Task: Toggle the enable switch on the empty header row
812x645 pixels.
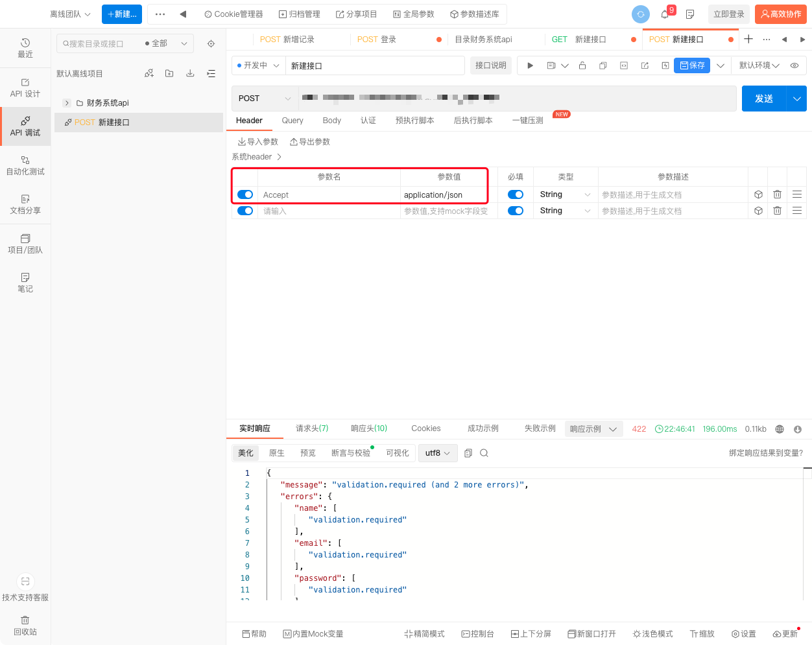Action: pyautogui.click(x=245, y=211)
